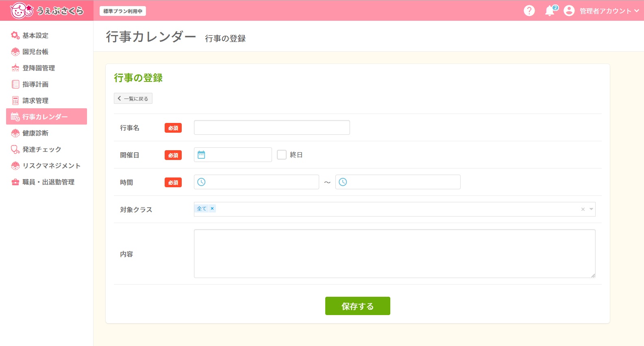Click the 標準プラン利用中 badge
The height and width of the screenshot is (346, 644).
pyautogui.click(x=123, y=11)
